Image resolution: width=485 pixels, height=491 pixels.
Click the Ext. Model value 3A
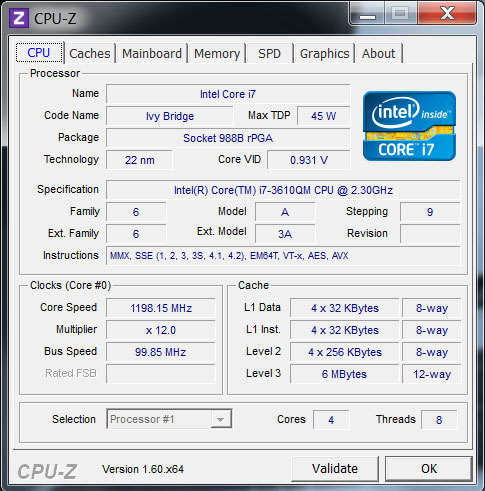click(x=285, y=234)
